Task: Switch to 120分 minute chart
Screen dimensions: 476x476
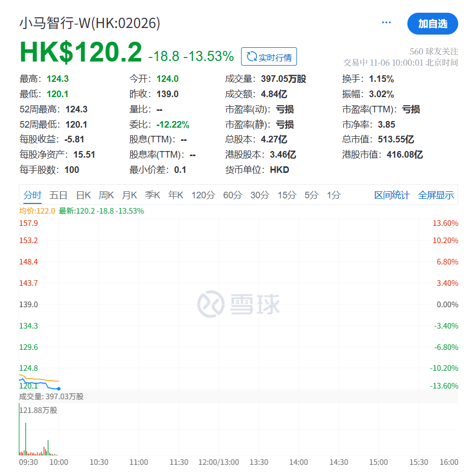Action: [203, 195]
